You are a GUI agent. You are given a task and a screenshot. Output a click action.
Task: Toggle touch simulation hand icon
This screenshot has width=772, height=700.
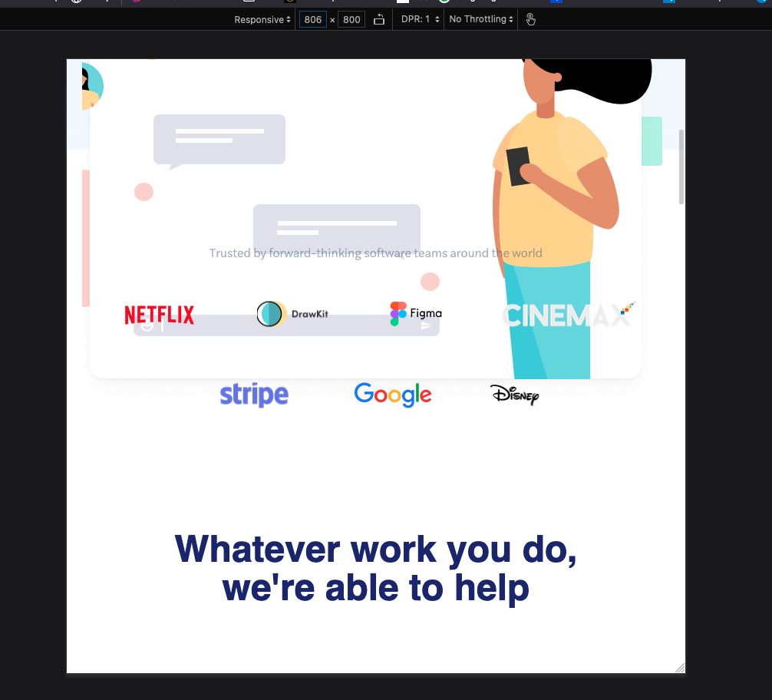531,20
